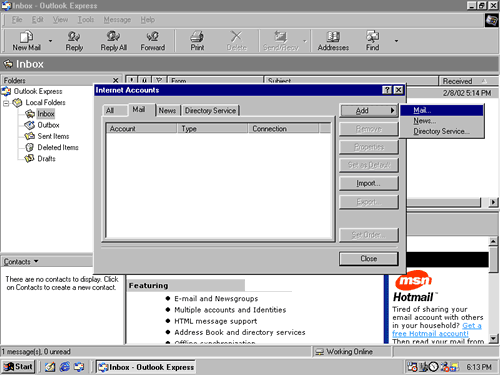Image resolution: width=500 pixels, height=375 pixels.
Task: Select the Outbox folder in tree
Action: point(48,125)
